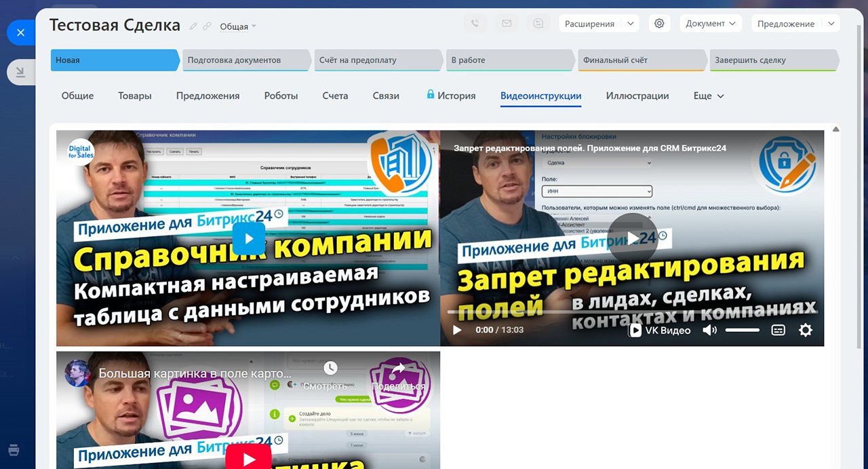868x469 pixels.
Task: Adjust the VK player volume slider
Action: pos(743,330)
